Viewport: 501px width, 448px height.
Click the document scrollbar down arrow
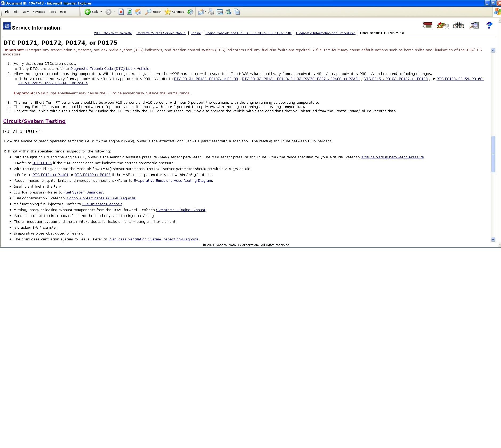(x=493, y=239)
